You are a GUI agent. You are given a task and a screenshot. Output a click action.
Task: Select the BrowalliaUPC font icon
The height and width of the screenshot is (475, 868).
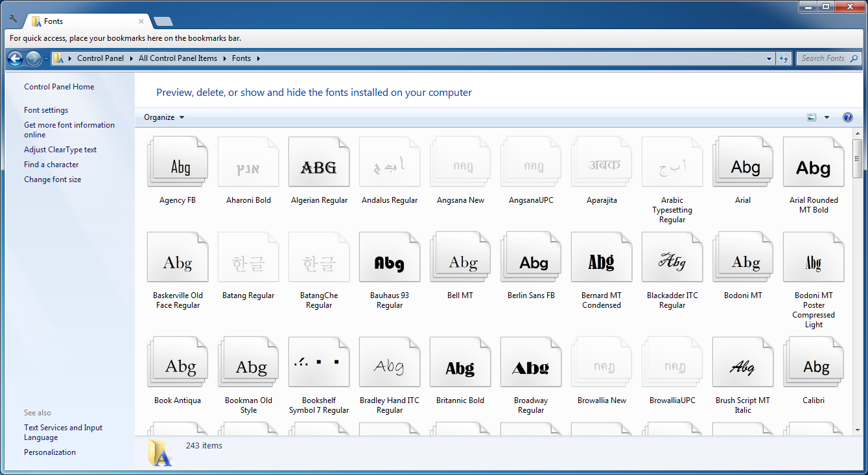672,363
